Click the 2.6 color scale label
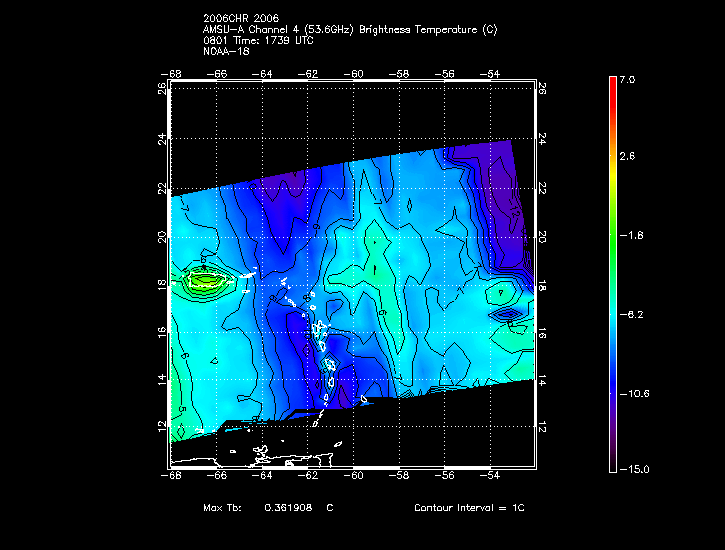 click(x=627, y=156)
